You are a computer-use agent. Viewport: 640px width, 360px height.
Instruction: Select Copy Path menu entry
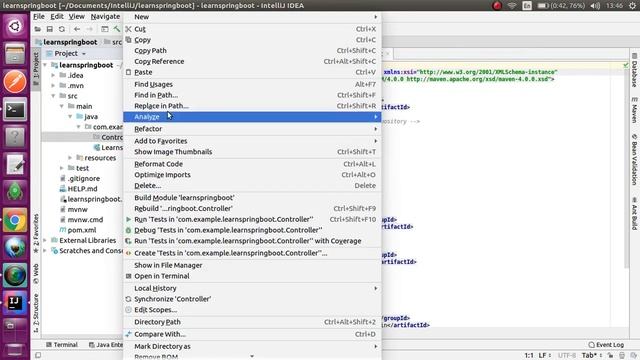(252, 51)
